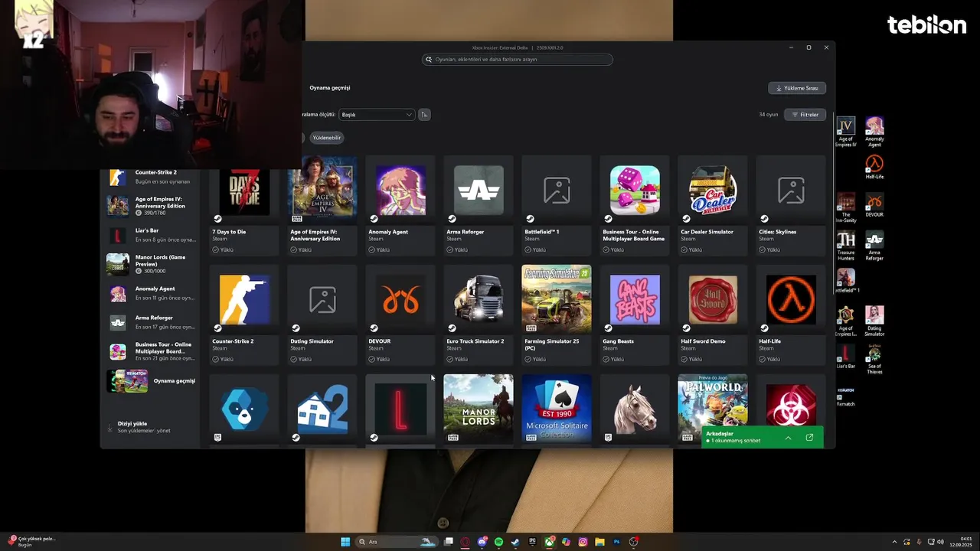The width and height of the screenshot is (980, 551).
Task: Open Instagram from the taskbar
Action: pos(583,542)
